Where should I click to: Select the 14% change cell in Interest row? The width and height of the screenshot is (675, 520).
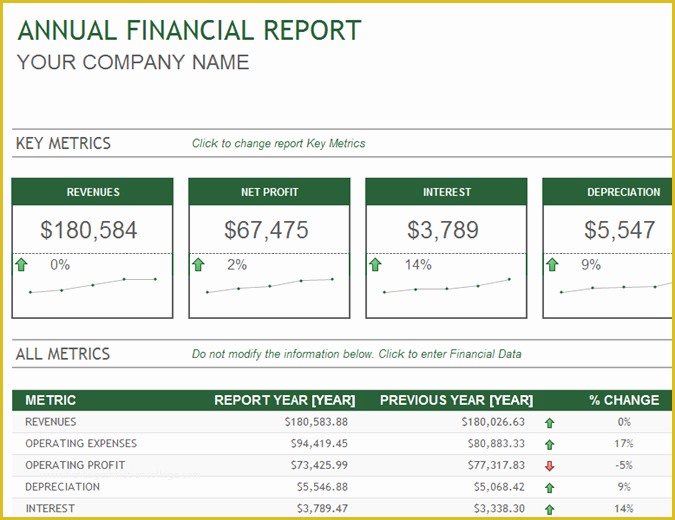pyautogui.click(x=624, y=508)
